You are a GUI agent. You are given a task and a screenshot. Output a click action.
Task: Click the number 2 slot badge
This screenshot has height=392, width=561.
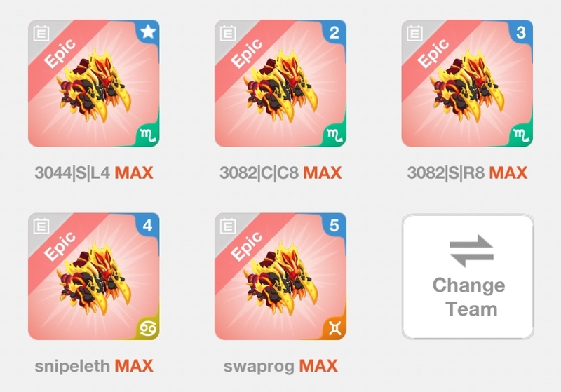[334, 32]
